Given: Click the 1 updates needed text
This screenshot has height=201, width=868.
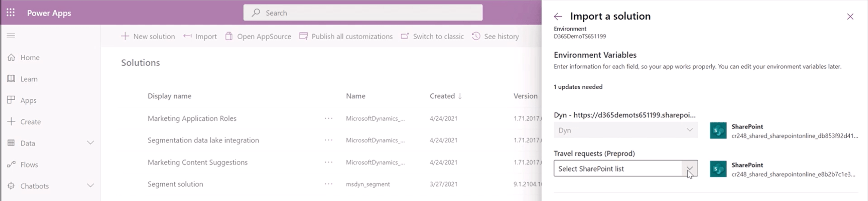Looking at the screenshot, I should click(578, 87).
